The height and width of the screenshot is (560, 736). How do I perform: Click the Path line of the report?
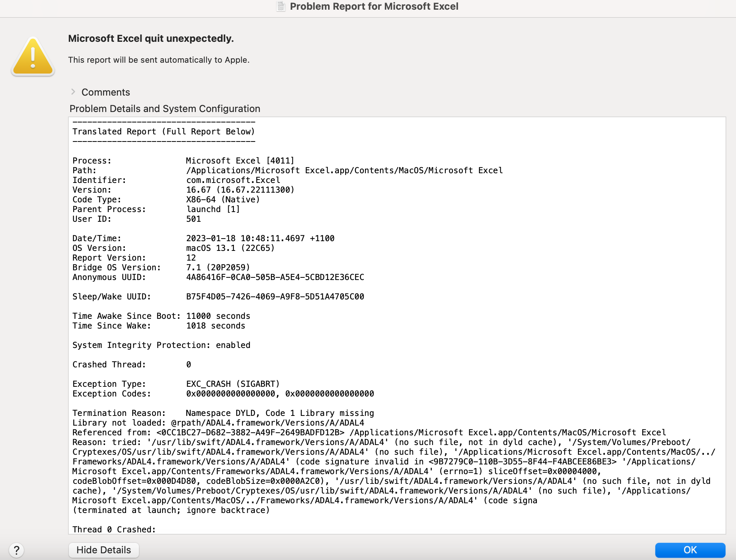coord(288,170)
